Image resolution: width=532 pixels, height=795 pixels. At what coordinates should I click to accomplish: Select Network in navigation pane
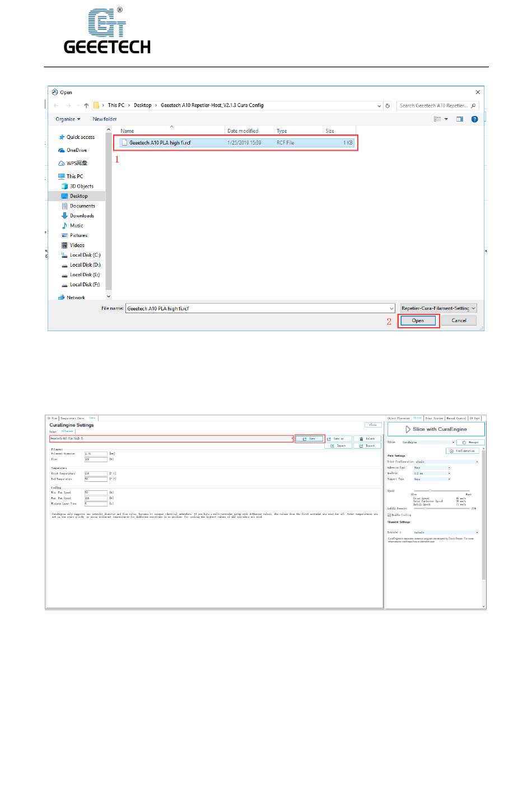tap(72, 297)
